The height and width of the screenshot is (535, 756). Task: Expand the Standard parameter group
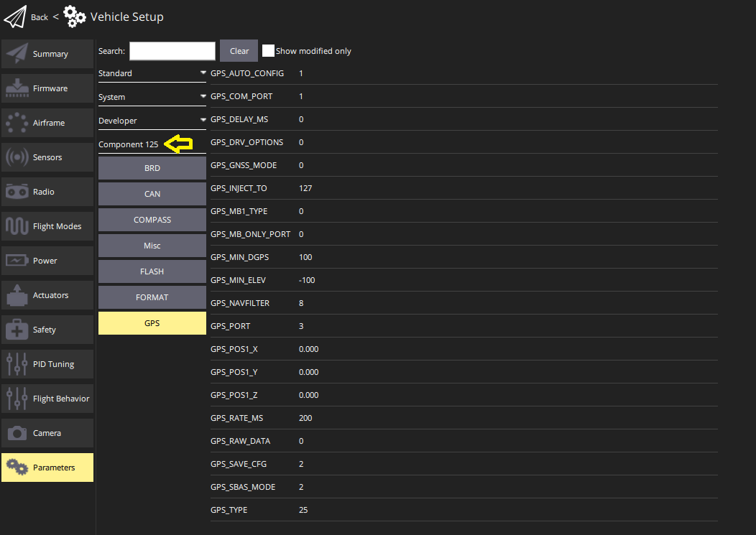click(x=152, y=73)
